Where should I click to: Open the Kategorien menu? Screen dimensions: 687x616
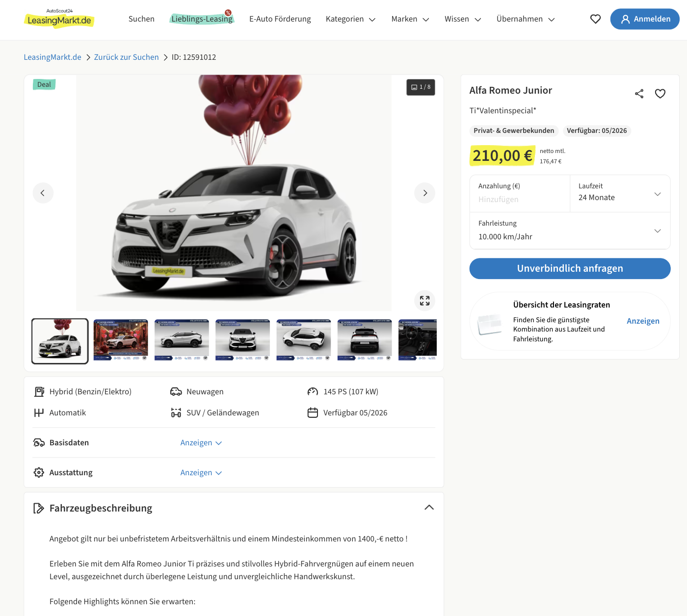[x=350, y=19]
